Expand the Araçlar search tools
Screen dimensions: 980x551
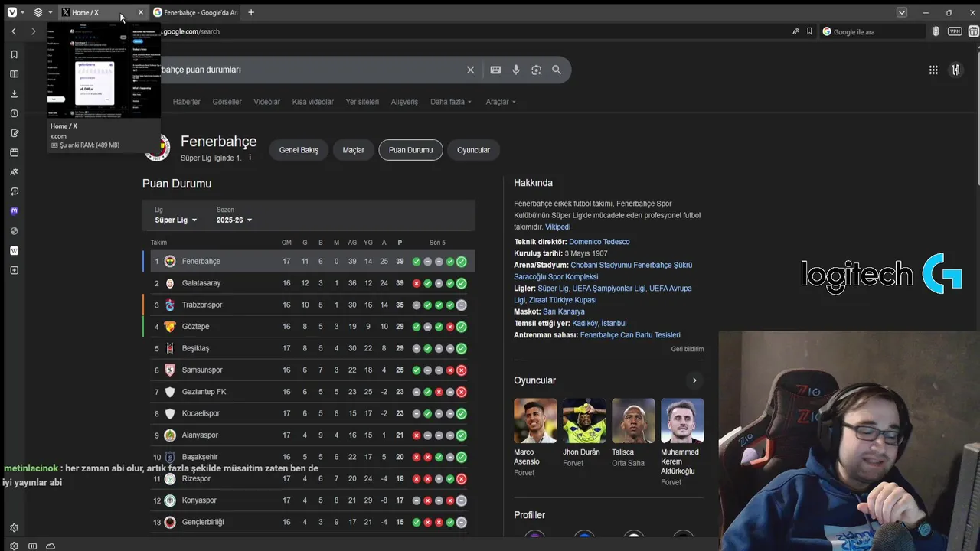(x=501, y=102)
